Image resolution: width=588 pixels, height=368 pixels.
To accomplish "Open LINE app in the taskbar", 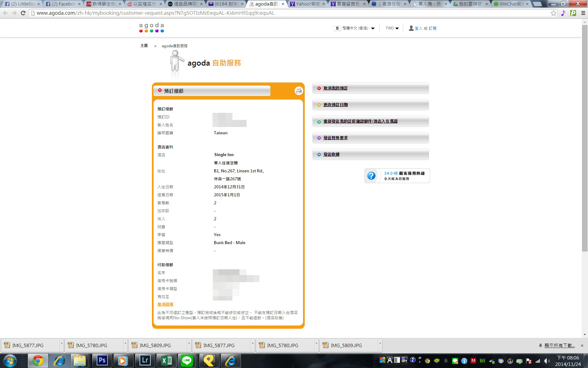I will pyautogui.click(x=187, y=360).
